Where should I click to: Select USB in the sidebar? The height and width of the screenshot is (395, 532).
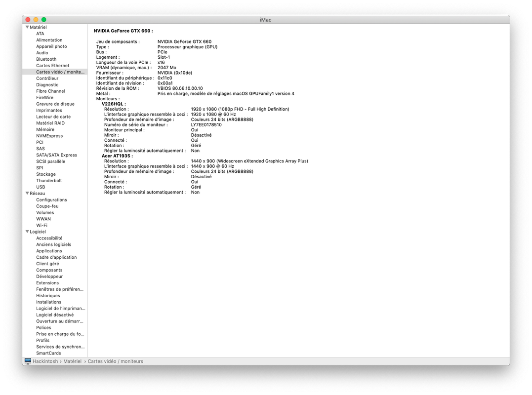(x=41, y=187)
